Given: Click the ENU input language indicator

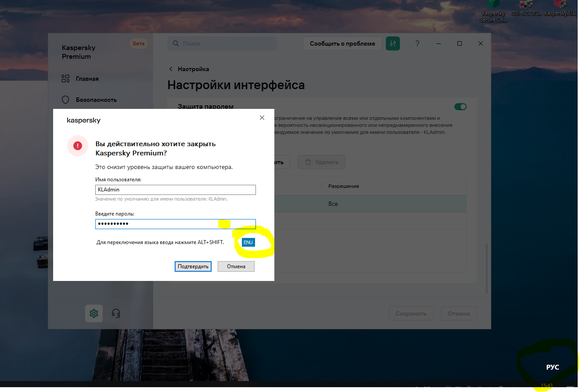Looking at the screenshot, I should click(x=248, y=242).
